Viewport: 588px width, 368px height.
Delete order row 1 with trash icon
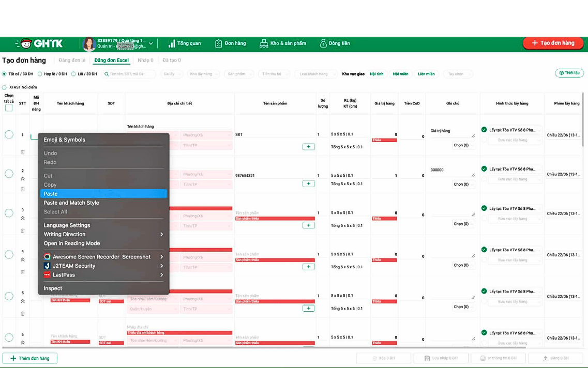tap(22, 151)
